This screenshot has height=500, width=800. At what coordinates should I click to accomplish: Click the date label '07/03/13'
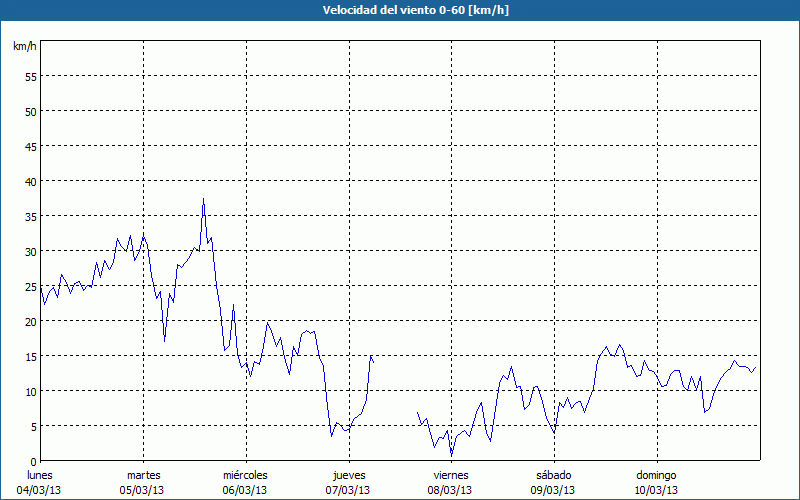coord(348,490)
